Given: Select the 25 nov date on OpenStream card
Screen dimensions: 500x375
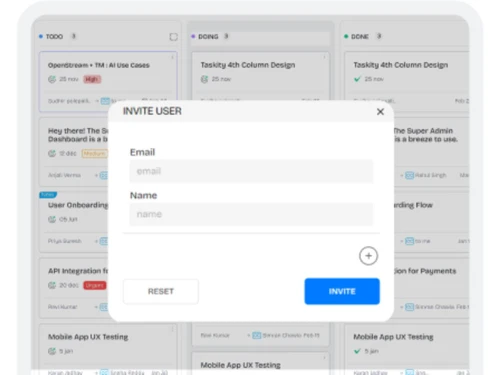Looking at the screenshot, I should coord(69,79).
